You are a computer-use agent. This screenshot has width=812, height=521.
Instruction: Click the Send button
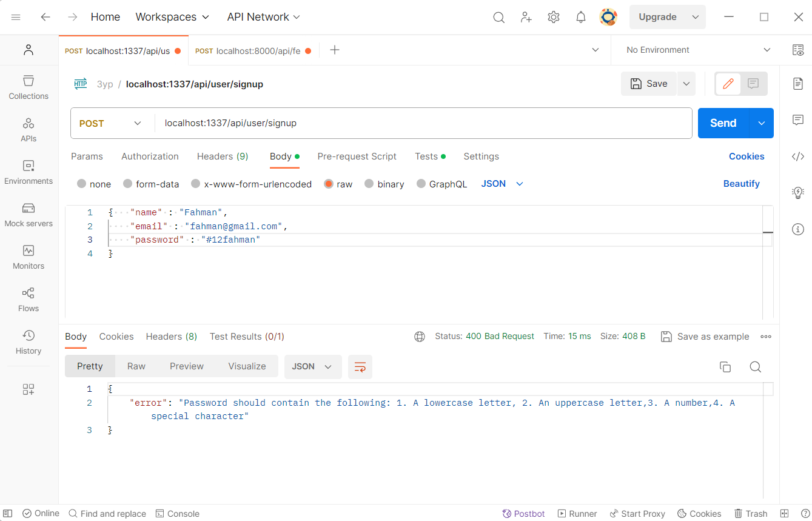pyautogui.click(x=723, y=123)
